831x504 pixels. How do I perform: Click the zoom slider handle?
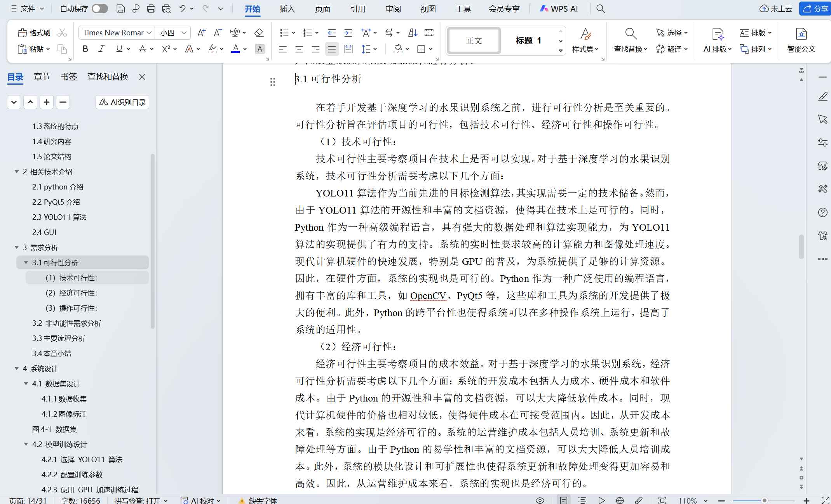coord(764,500)
